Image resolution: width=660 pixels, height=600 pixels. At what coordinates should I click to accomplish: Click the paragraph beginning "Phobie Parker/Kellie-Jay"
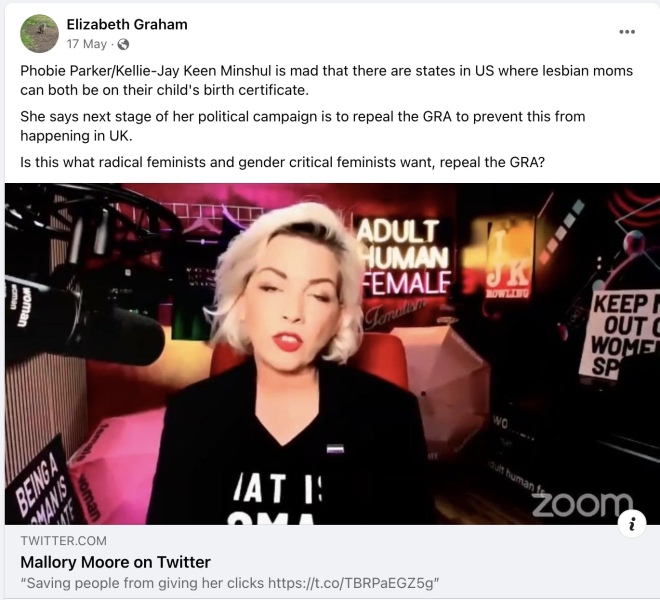[x=326, y=80]
